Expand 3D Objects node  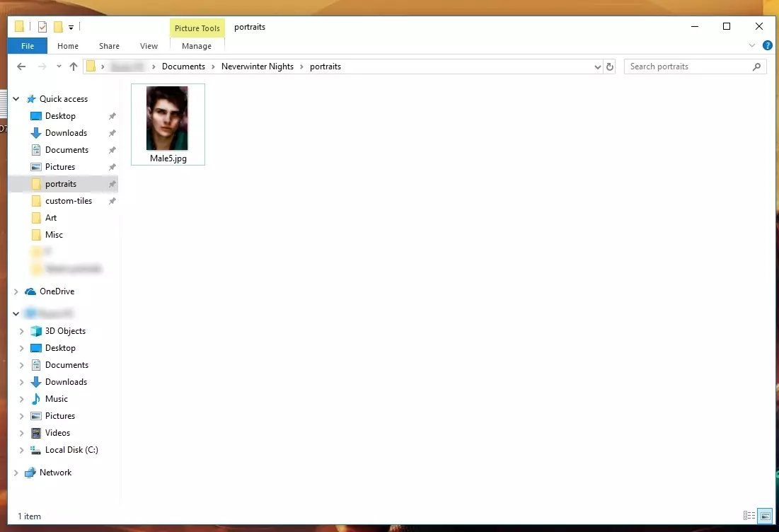click(21, 331)
